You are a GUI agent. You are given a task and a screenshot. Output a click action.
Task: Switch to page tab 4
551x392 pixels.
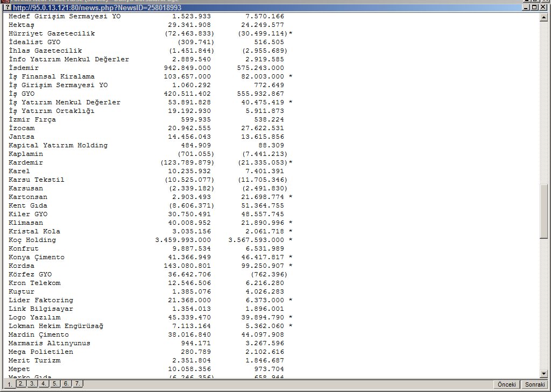pos(44,383)
